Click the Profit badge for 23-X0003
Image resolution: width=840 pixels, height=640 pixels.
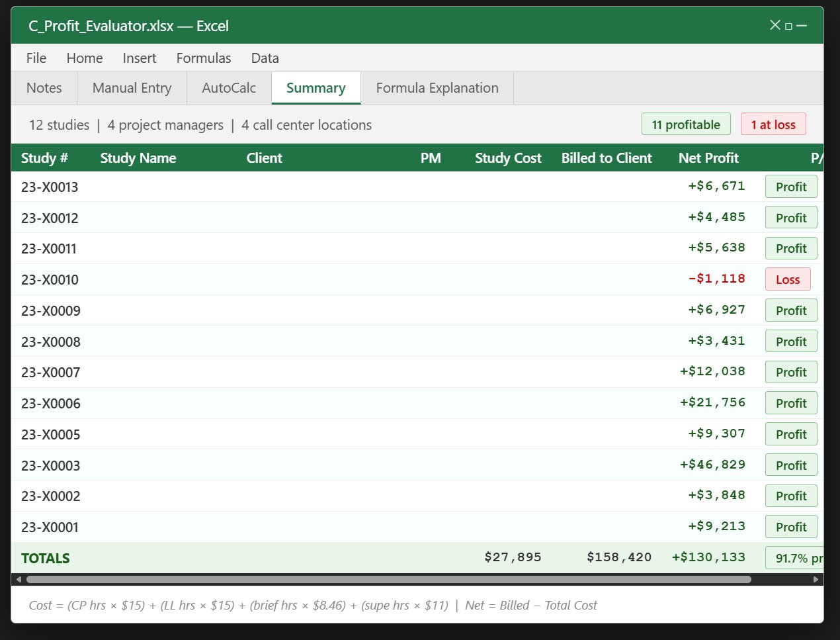tap(791, 465)
